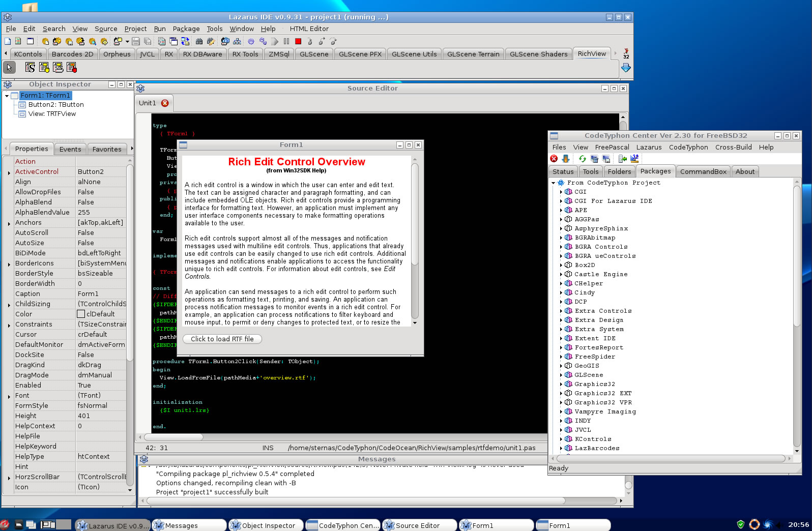The height and width of the screenshot is (531, 812).
Task: Click the red X stop icon in CodeTyphon Center
Action: pyautogui.click(x=554, y=159)
